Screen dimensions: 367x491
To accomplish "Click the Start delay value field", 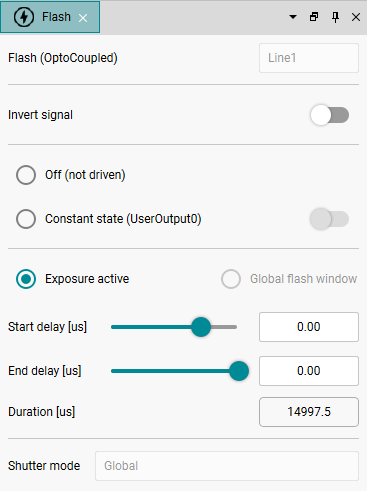I will point(309,327).
